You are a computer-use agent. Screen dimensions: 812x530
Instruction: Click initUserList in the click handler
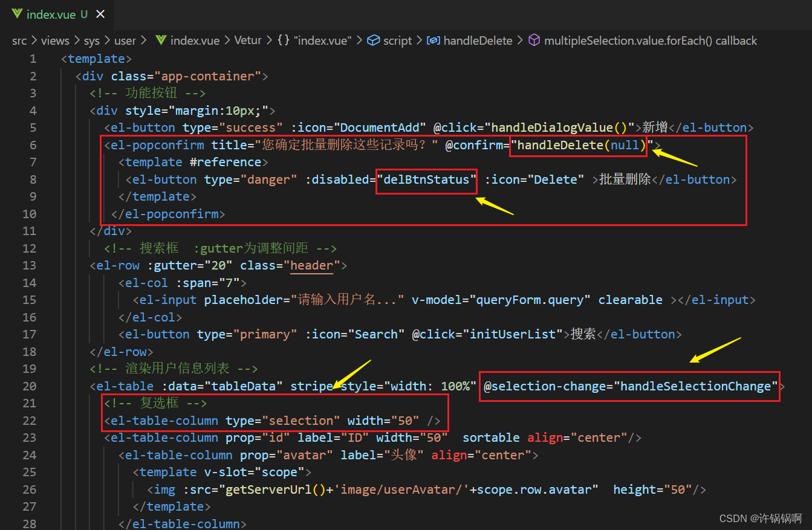(513, 334)
